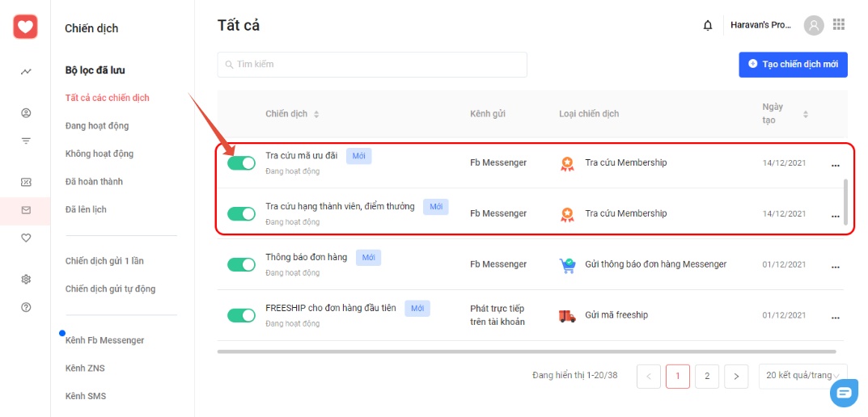Screen dimensions: 868x417
Task: Click the medal icon for Tra cứu mã ưu đãi
Action: point(567,163)
